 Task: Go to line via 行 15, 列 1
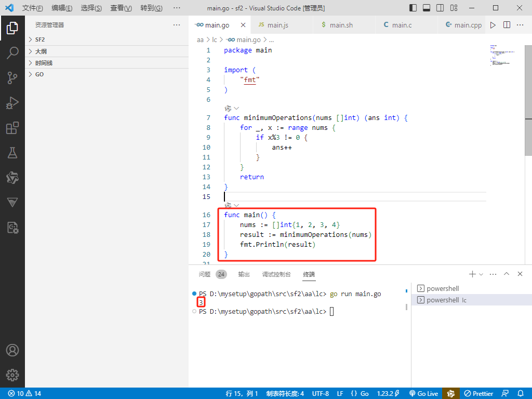(242, 394)
